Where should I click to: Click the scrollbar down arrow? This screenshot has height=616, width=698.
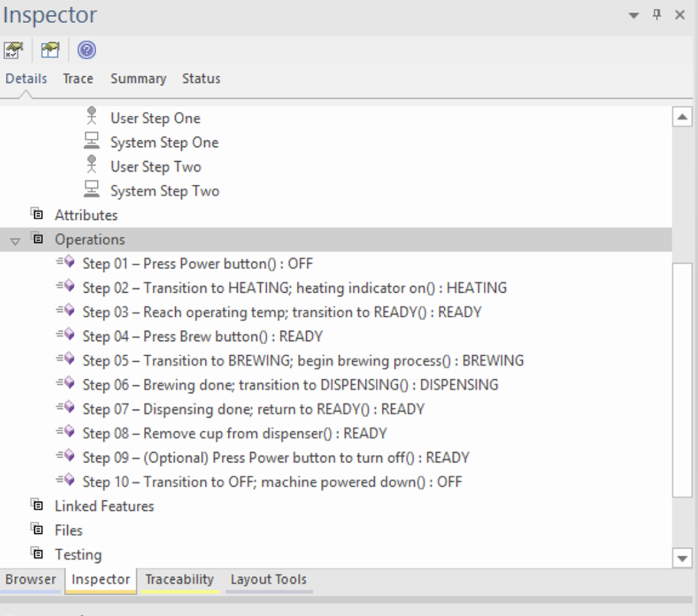pyautogui.click(x=682, y=558)
